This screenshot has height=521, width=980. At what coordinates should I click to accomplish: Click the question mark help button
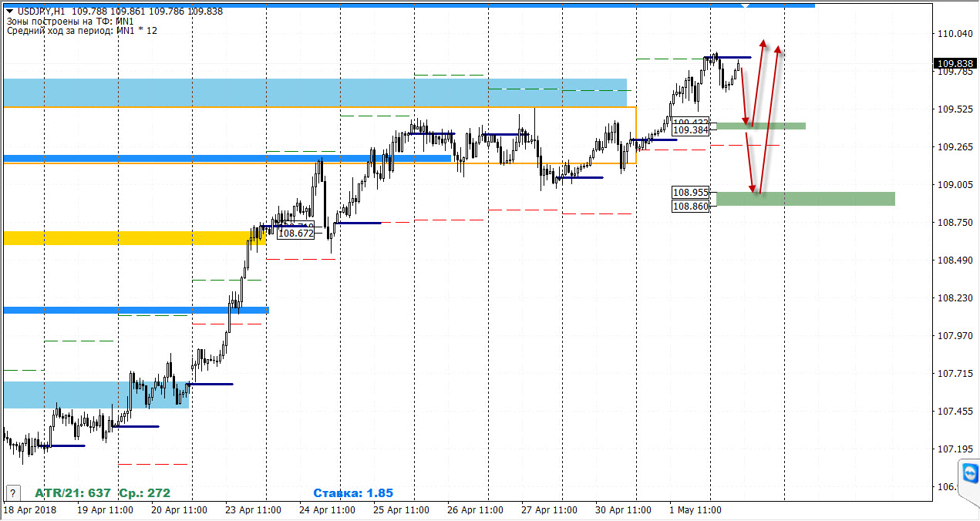(13, 492)
